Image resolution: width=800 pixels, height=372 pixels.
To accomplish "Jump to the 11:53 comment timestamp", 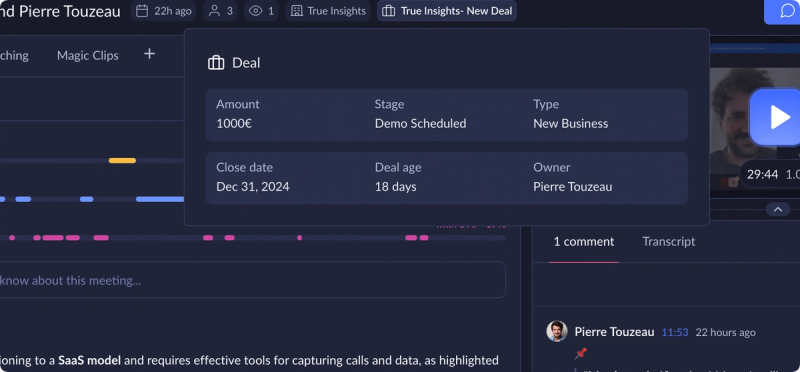I will 674,332.
